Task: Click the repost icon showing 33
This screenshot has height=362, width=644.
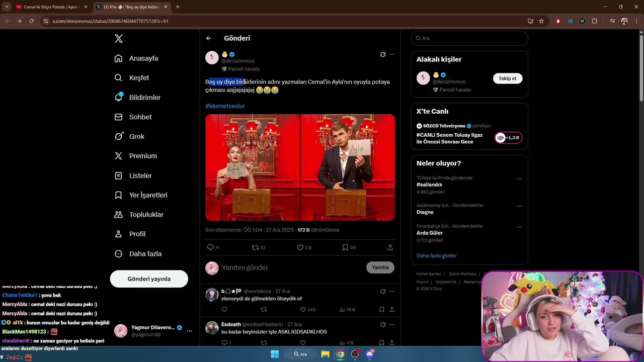Action: (255, 247)
